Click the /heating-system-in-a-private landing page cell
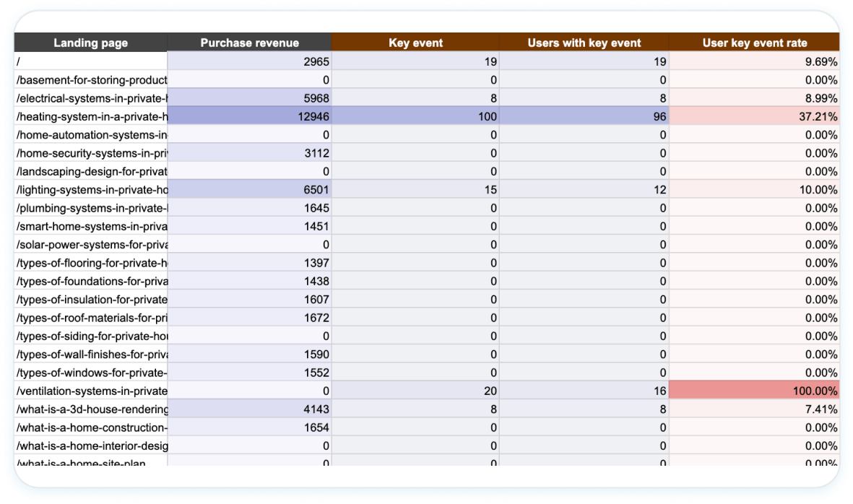 91,116
